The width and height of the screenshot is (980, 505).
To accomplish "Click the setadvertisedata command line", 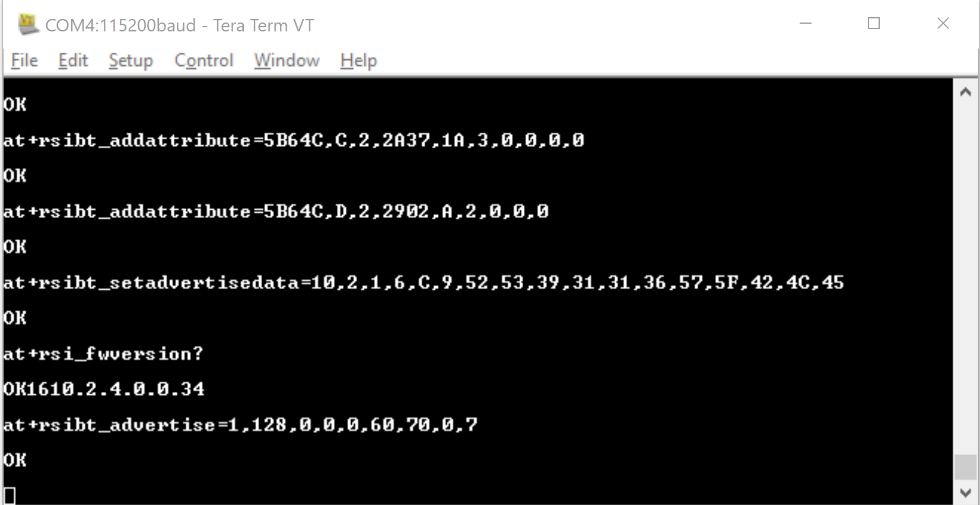I will point(423,283).
